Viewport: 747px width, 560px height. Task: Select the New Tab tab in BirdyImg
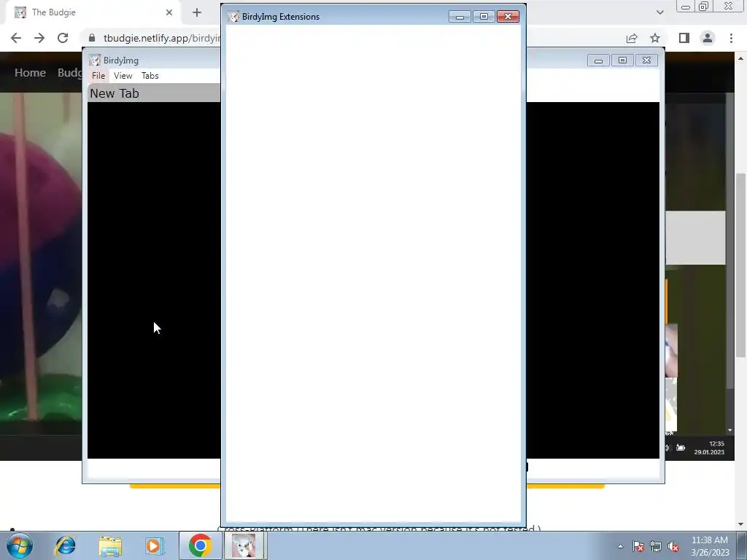tap(153, 93)
